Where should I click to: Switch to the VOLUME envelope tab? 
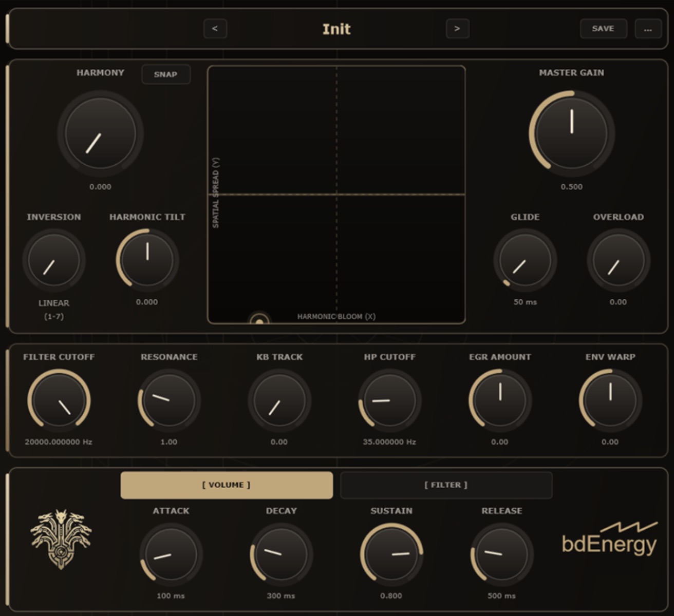point(227,485)
